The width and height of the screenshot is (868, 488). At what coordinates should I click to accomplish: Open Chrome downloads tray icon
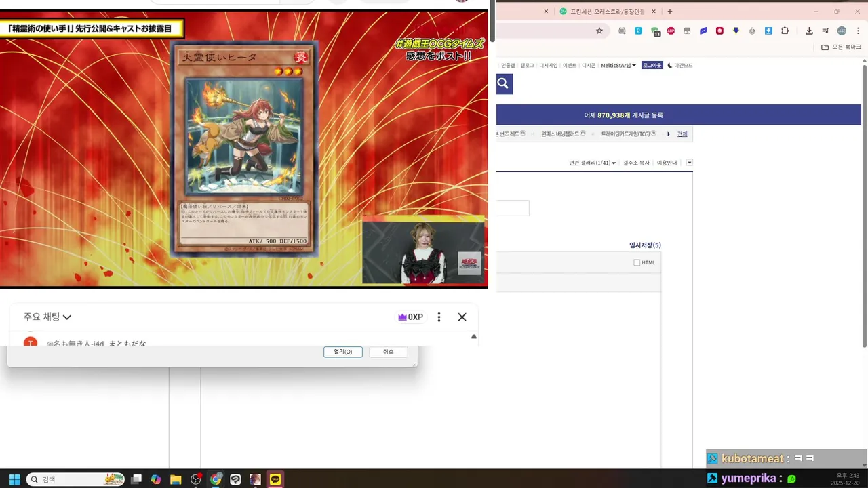pos(809,30)
